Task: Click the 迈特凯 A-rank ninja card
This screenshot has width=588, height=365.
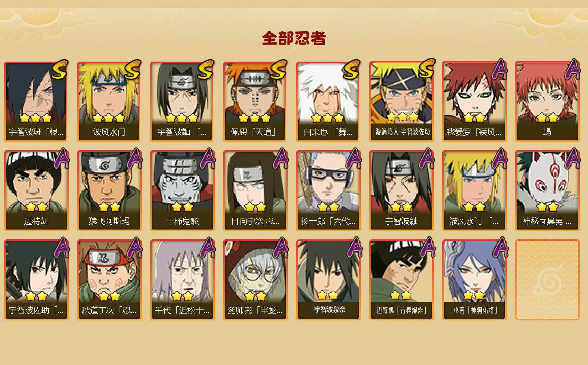Action: (x=36, y=191)
